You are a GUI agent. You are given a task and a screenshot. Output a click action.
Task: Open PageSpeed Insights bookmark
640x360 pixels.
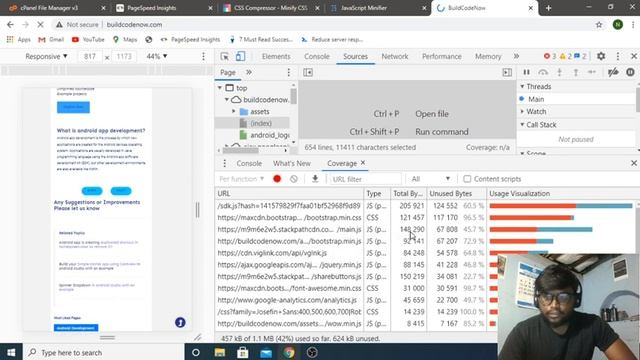coord(190,40)
